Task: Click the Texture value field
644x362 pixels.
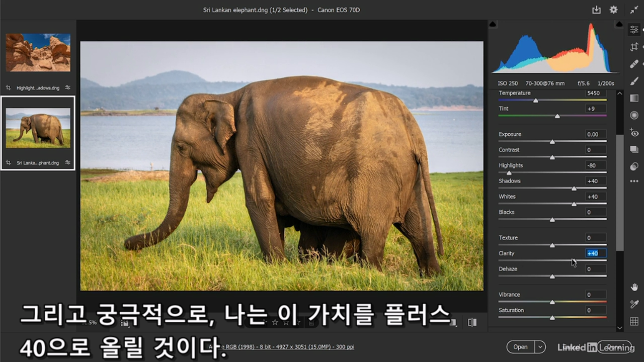Action: click(x=596, y=238)
